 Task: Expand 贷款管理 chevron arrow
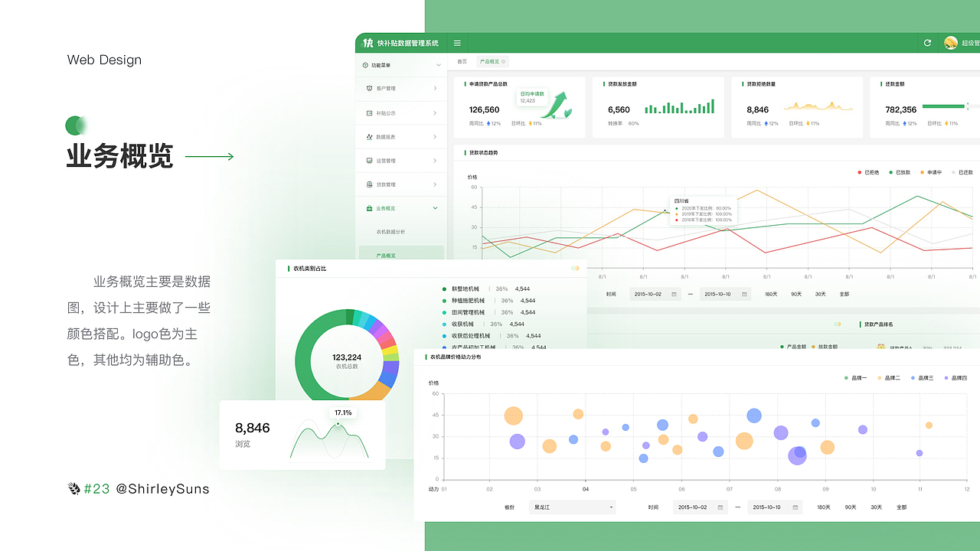click(x=436, y=184)
